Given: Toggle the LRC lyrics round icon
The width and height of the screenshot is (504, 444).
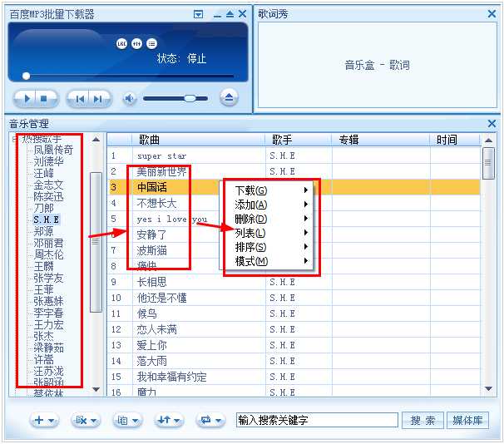Looking at the screenshot, I should click(121, 43).
